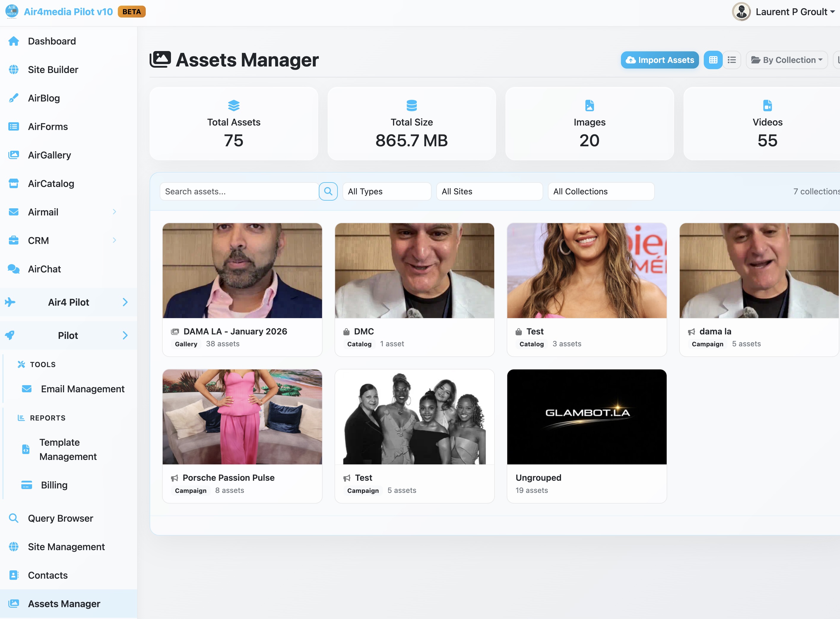
Task: Open the By Collection dropdown
Action: [x=786, y=60]
